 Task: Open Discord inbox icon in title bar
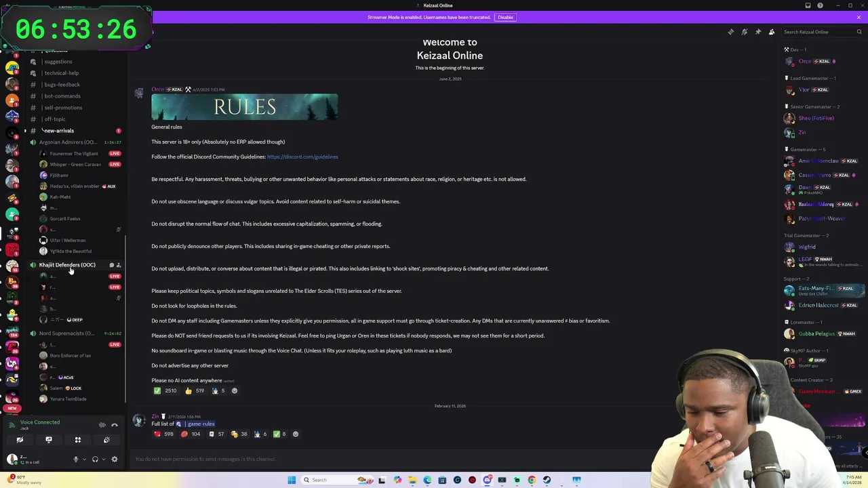(808, 5)
